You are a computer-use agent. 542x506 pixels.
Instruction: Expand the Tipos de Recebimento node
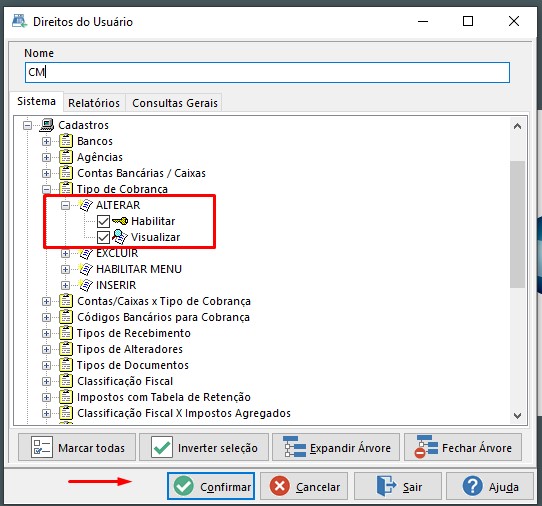46,333
